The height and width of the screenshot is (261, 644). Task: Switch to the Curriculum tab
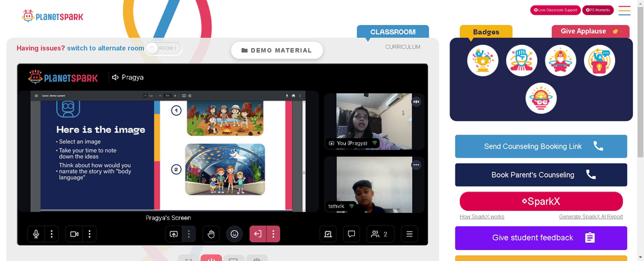tap(402, 47)
